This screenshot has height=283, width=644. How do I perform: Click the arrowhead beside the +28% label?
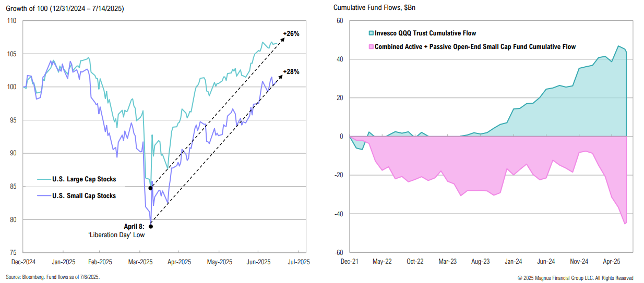(x=279, y=75)
